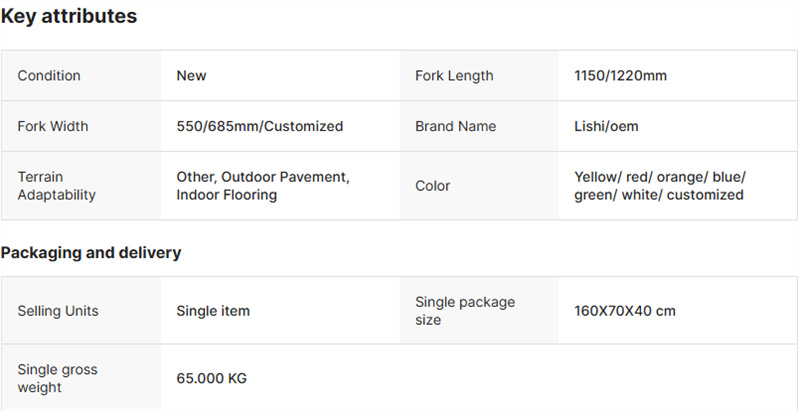Select the Fork Length label
Screen dimensions: 800x411
454,75
